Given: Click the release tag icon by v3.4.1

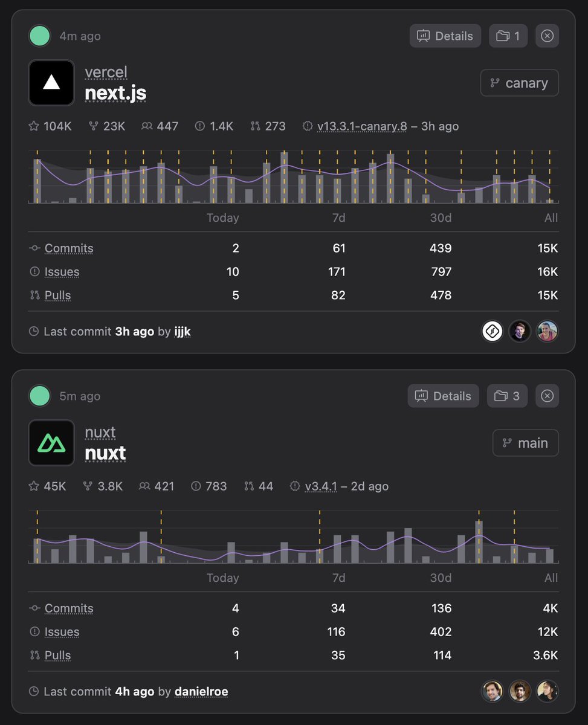Looking at the screenshot, I should pos(295,486).
